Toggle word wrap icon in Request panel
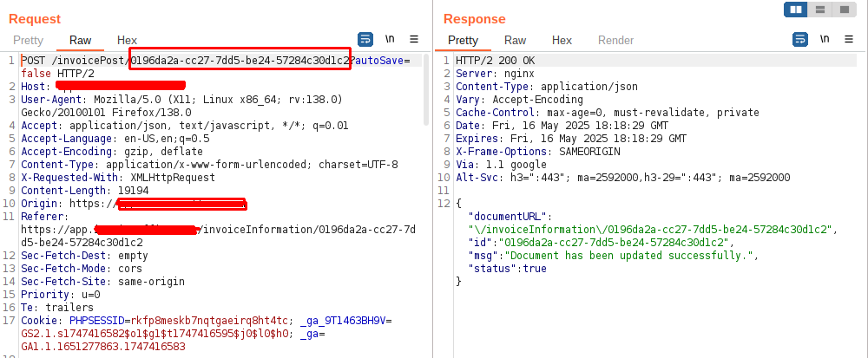 [x=365, y=39]
